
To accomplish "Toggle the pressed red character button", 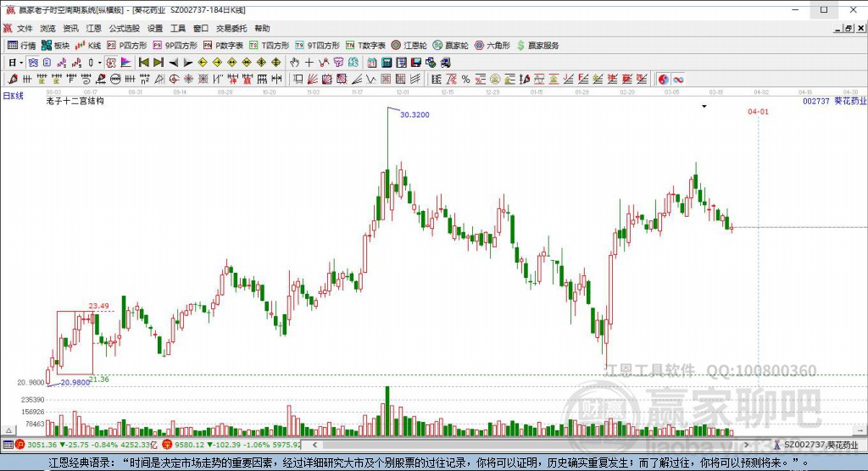I will click(111, 63).
